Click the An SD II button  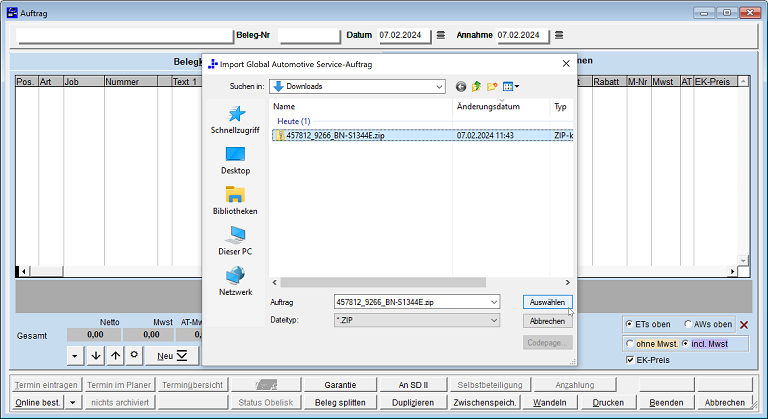pos(413,385)
